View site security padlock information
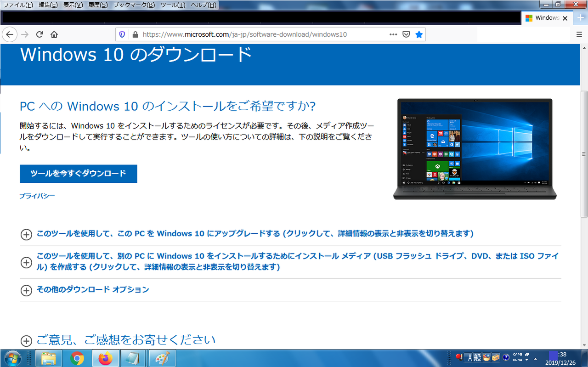This screenshot has height=367, width=588. [x=135, y=34]
